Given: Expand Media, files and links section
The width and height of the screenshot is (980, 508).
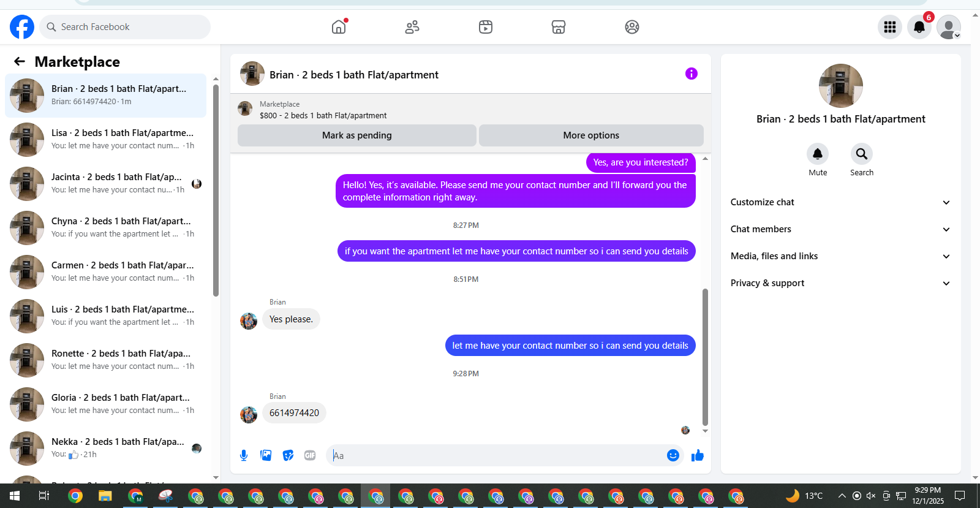Looking at the screenshot, I should click(x=840, y=256).
